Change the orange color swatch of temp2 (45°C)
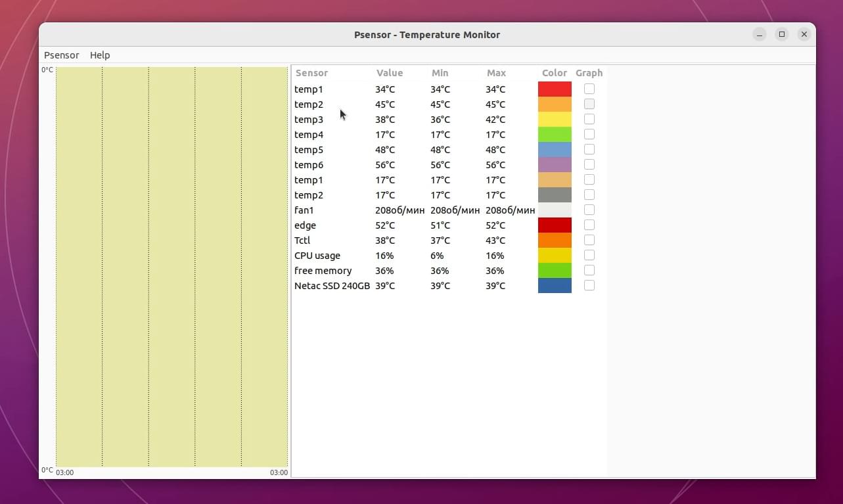This screenshot has width=843, height=504. coord(555,104)
